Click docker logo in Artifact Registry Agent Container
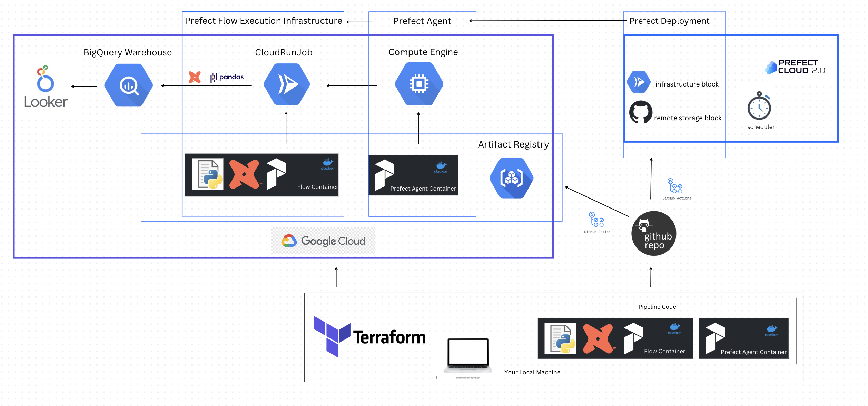The image size is (868, 406). click(441, 168)
